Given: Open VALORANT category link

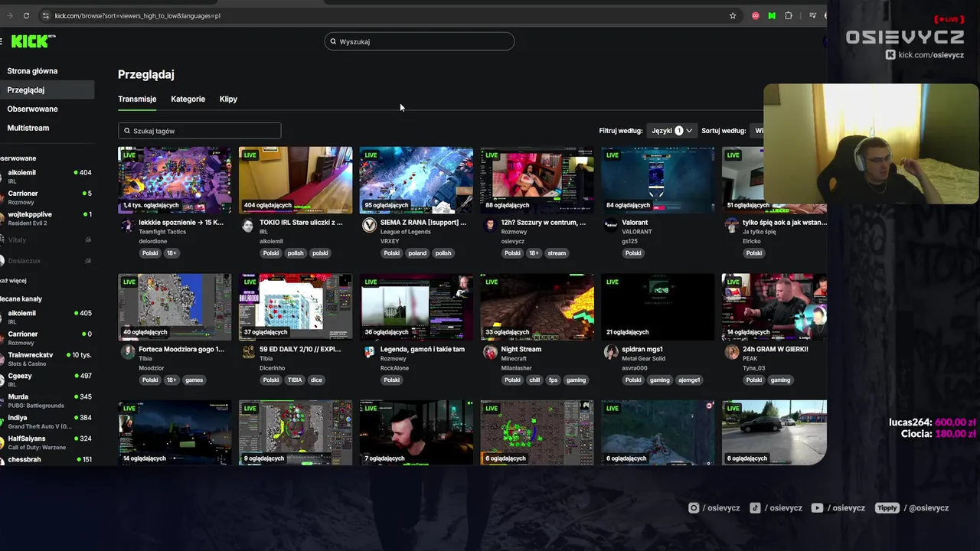Looking at the screenshot, I should coord(637,232).
